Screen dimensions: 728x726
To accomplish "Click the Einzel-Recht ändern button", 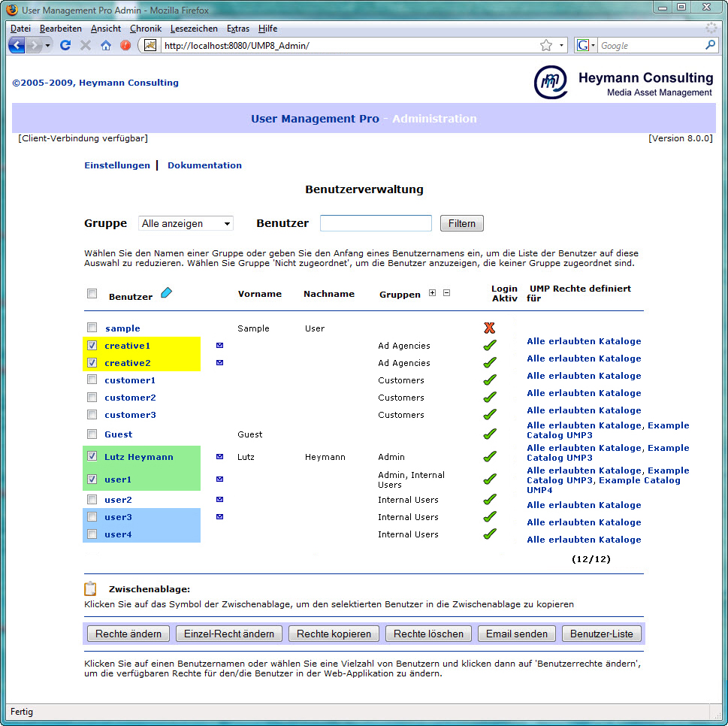I will click(229, 634).
